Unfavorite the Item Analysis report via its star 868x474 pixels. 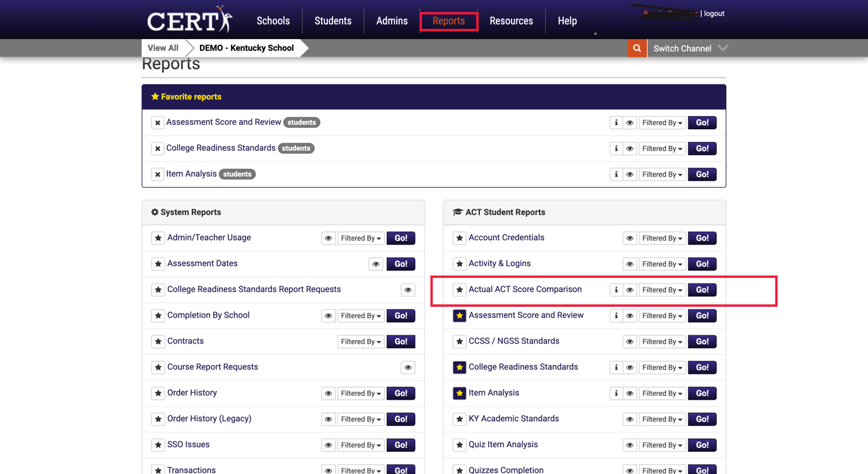tap(460, 393)
